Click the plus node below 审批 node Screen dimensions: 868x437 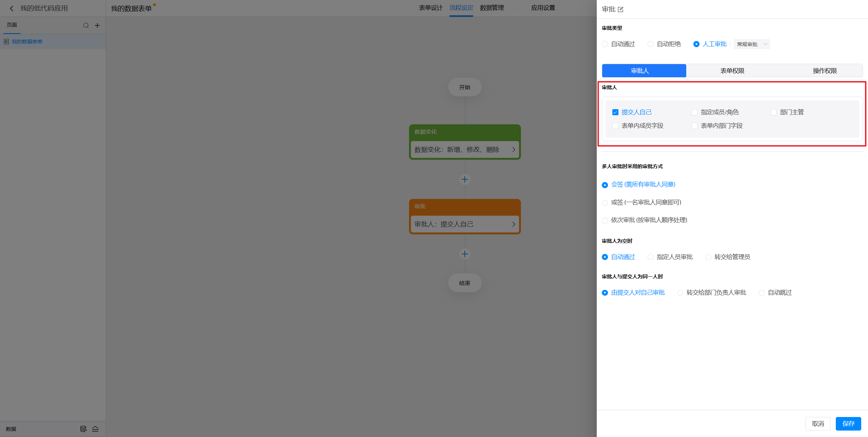[465, 254]
